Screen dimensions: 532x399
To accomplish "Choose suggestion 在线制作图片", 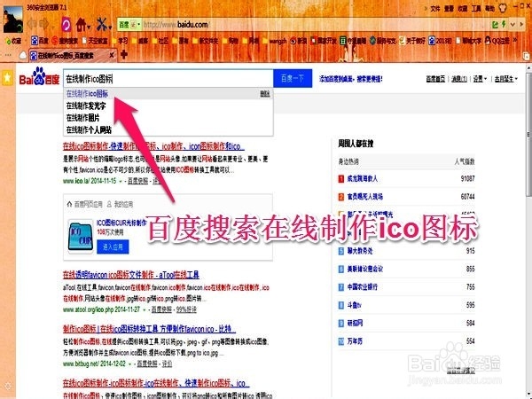I will point(168,118).
